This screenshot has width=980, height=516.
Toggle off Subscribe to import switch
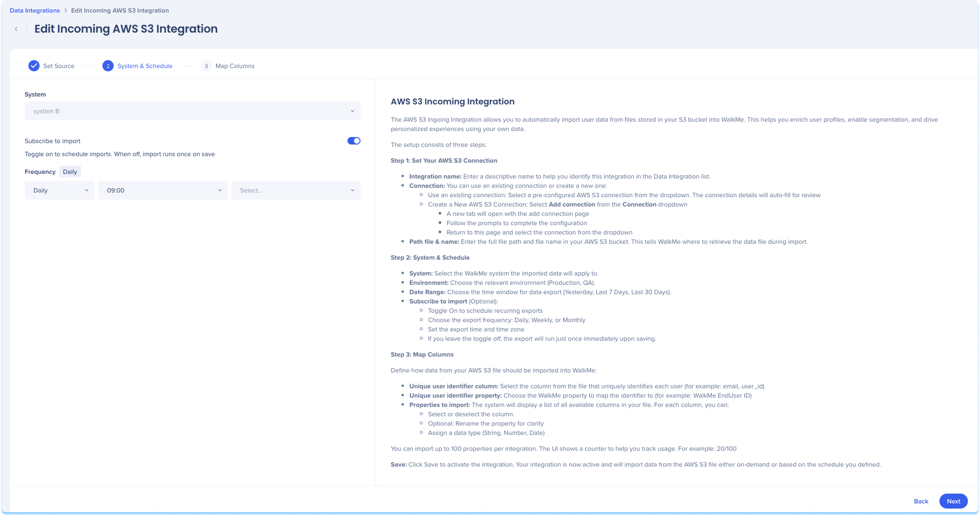coord(354,141)
